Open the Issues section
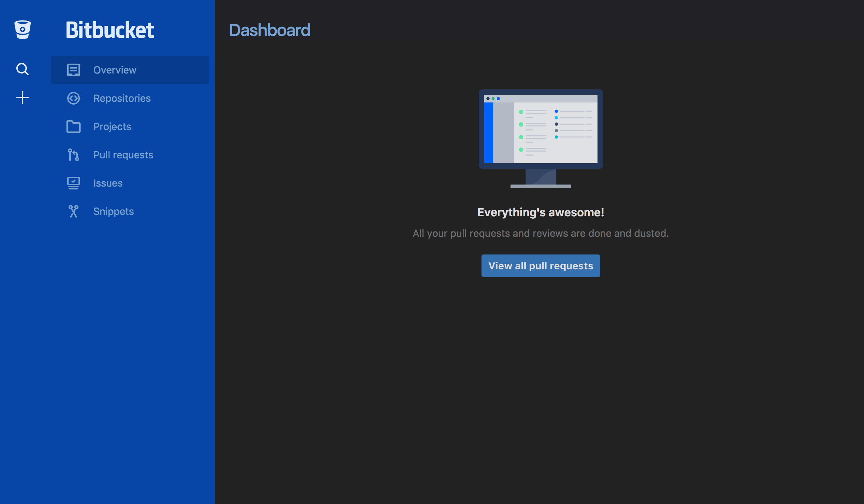The width and height of the screenshot is (864, 504). click(x=107, y=183)
